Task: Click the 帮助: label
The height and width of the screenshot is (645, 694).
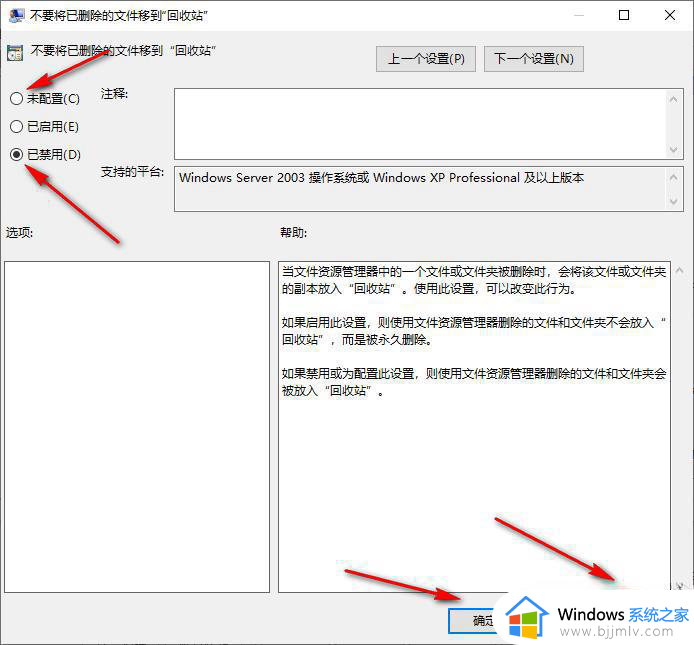Action: (293, 232)
